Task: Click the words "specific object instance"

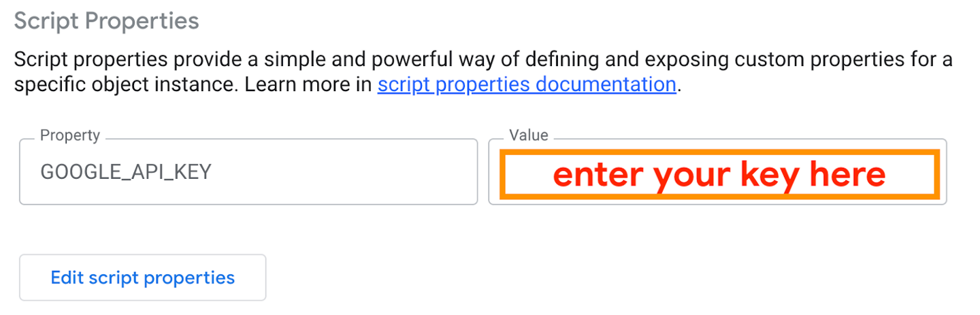Action: tap(125, 85)
